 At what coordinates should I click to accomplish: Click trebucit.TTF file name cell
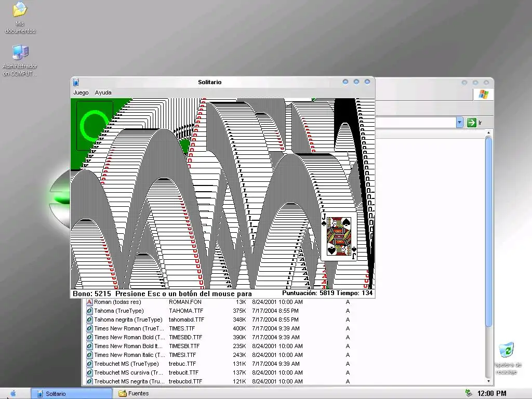pyautogui.click(x=184, y=373)
